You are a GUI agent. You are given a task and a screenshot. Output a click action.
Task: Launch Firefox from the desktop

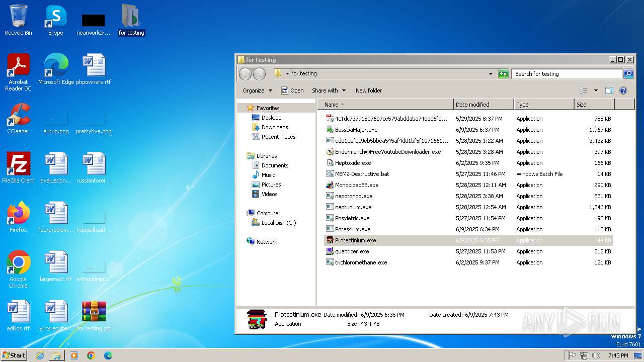click(x=18, y=218)
